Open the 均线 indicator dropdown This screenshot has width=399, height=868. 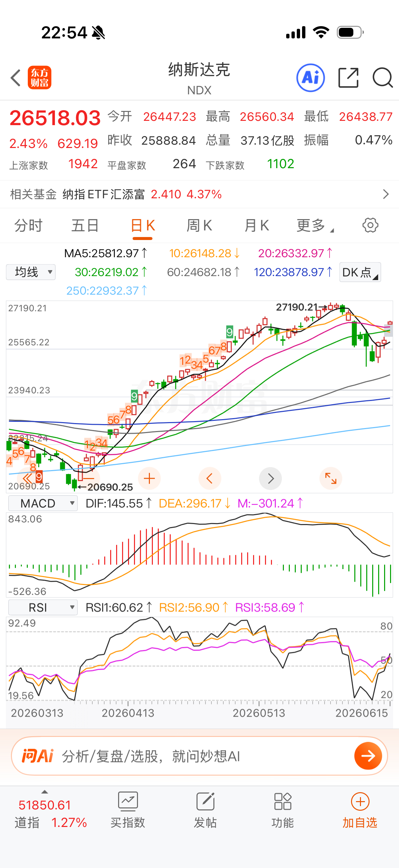pos(31,272)
